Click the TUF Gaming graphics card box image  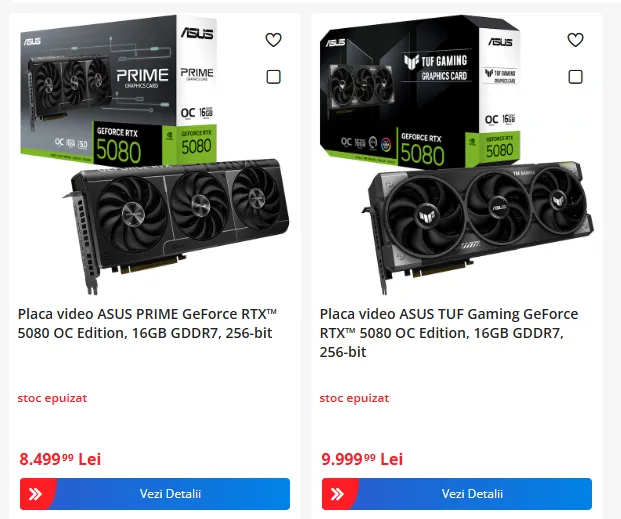coord(420,91)
